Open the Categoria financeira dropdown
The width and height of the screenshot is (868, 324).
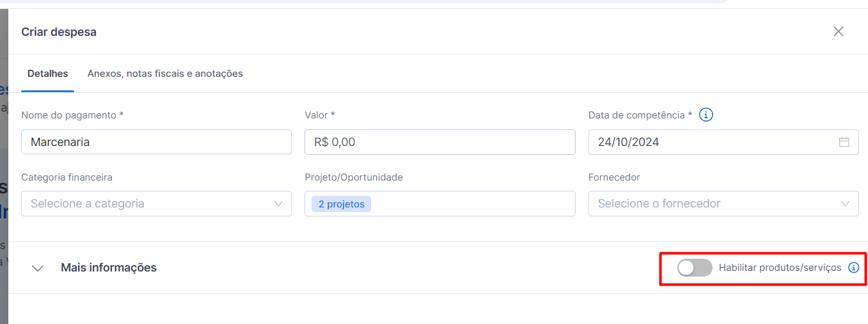coord(156,204)
